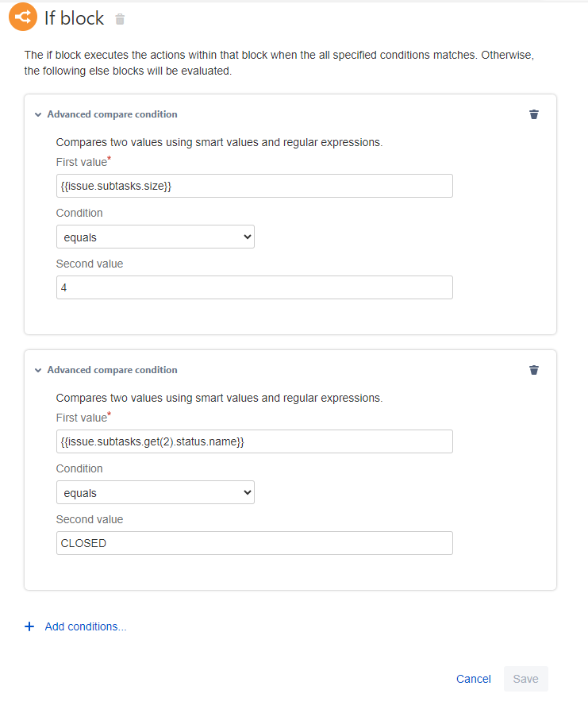This screenshot has height=709, width=588.
Task: Open the first condition equals dropdown
Action: pos(155,237)
